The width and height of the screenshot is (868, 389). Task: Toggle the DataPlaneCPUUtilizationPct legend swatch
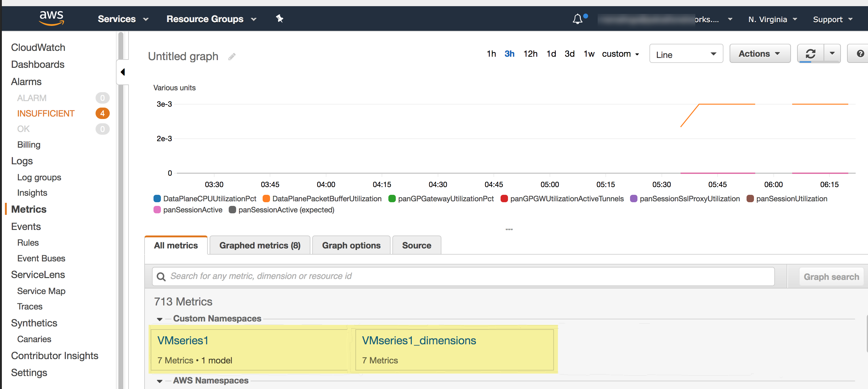(157, 199)
